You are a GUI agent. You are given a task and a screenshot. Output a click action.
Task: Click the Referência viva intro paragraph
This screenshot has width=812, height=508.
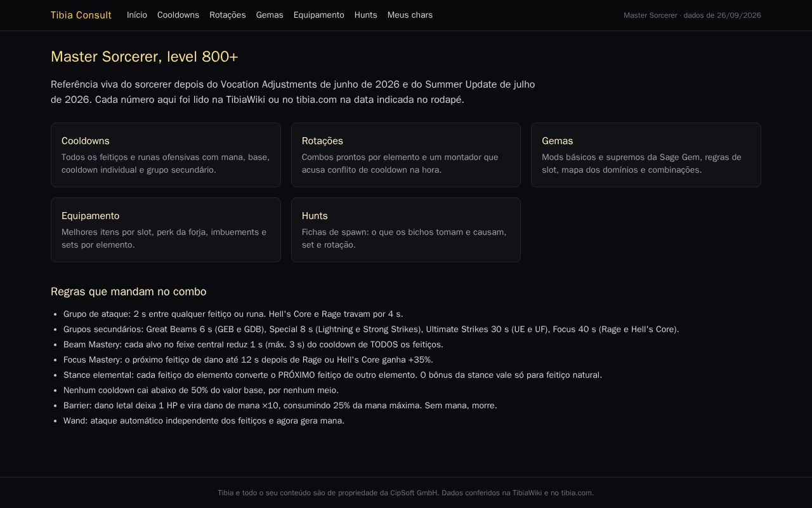point(292,92)
